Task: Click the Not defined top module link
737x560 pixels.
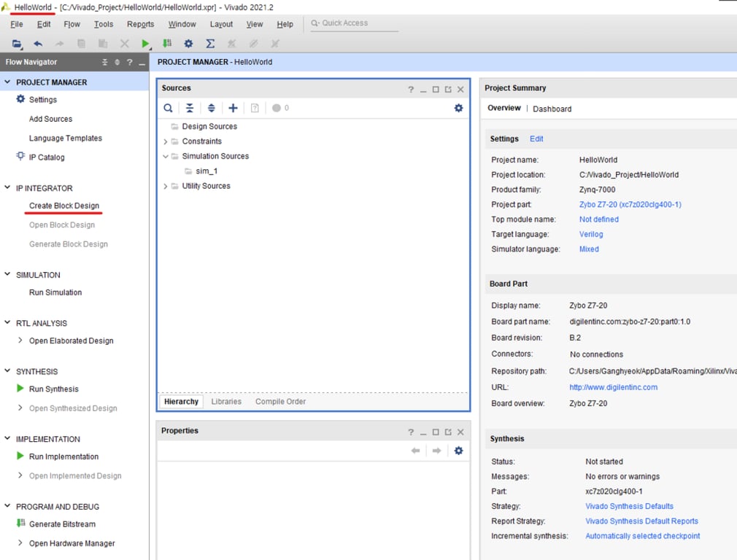Action: tap(599, 219)
